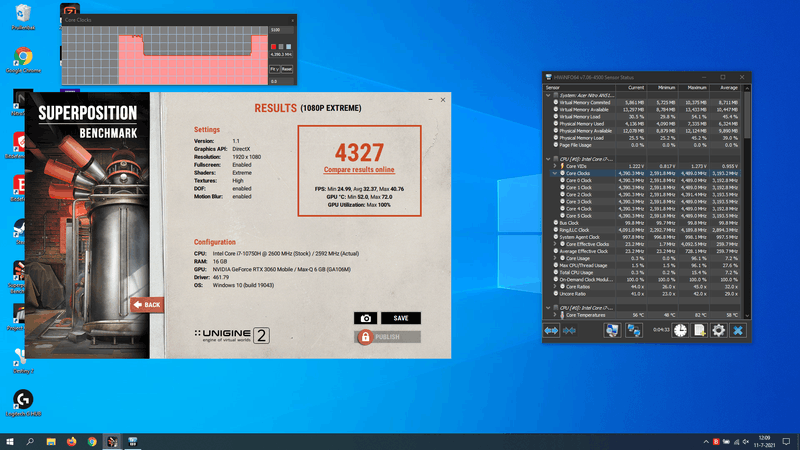Click the 5100 maximum value field
The width and height of the screenshot is (800, 450).
tap(282, 30)
